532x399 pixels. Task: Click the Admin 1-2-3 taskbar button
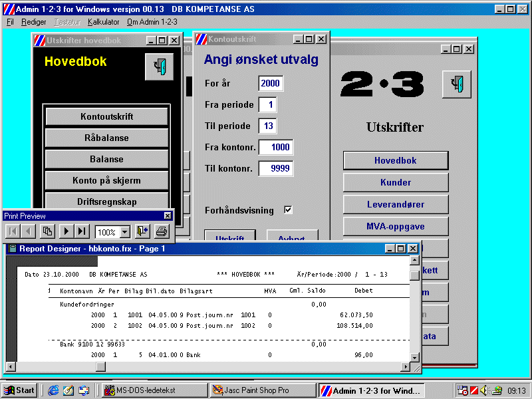[371, 390]
